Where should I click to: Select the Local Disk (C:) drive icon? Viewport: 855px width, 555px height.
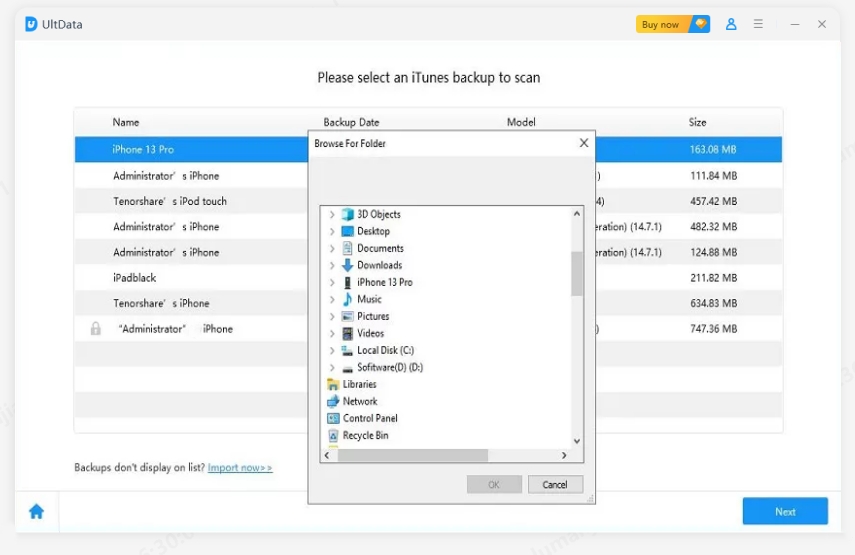(347, 350)
